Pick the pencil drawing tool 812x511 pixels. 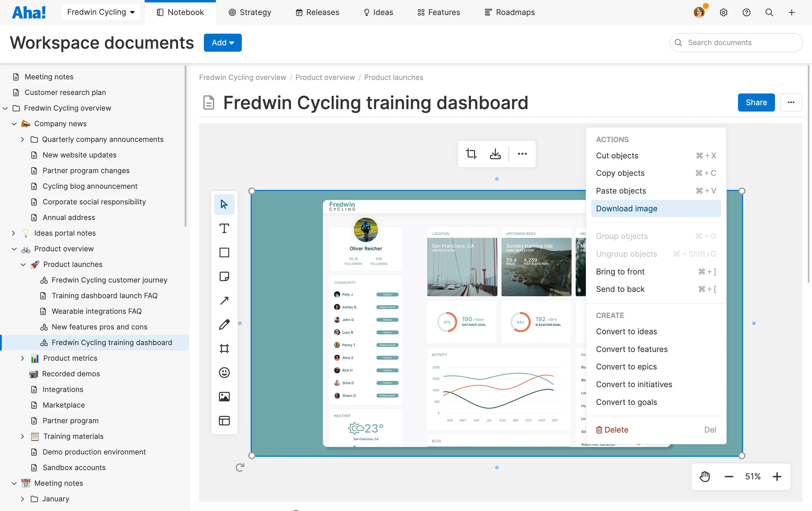[224, 325]
